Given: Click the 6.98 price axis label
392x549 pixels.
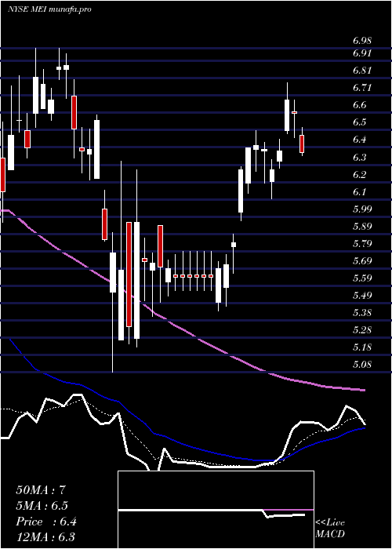Looking at the screenshot, I should pyautogui.click(x=362, y=41).
